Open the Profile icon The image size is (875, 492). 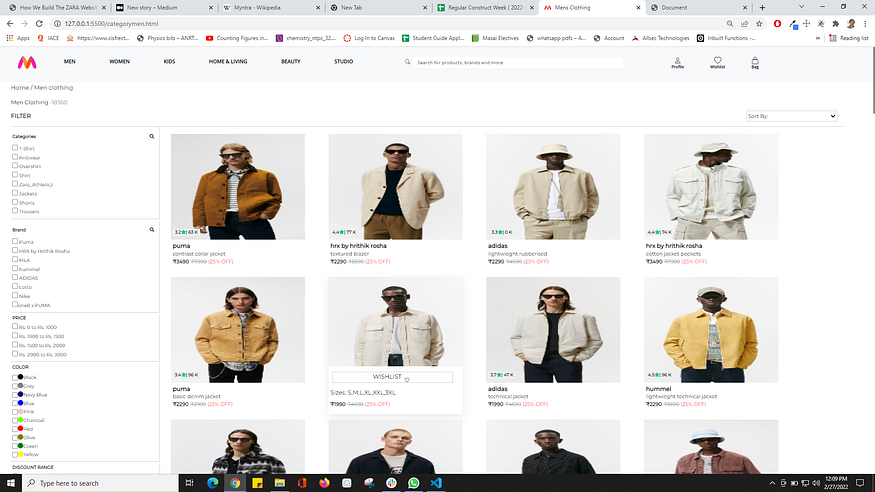pos(677,62)
